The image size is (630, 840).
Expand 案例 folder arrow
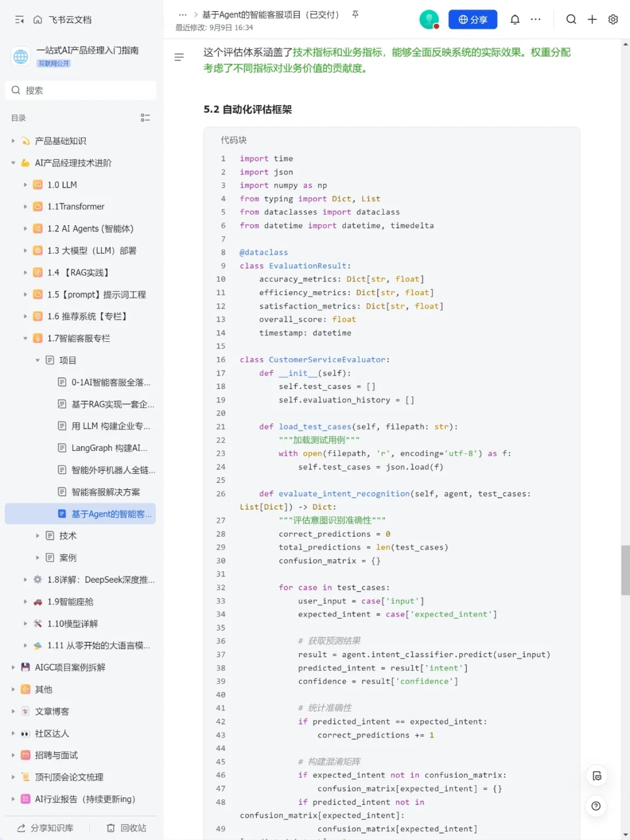point(37,558)
